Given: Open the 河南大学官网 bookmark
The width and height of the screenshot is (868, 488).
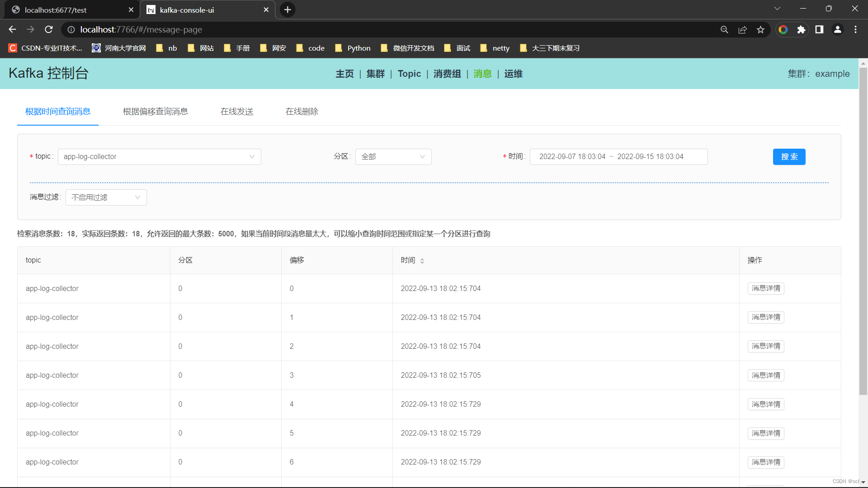Looking at the screenshot, I should [x=119, y=48].
